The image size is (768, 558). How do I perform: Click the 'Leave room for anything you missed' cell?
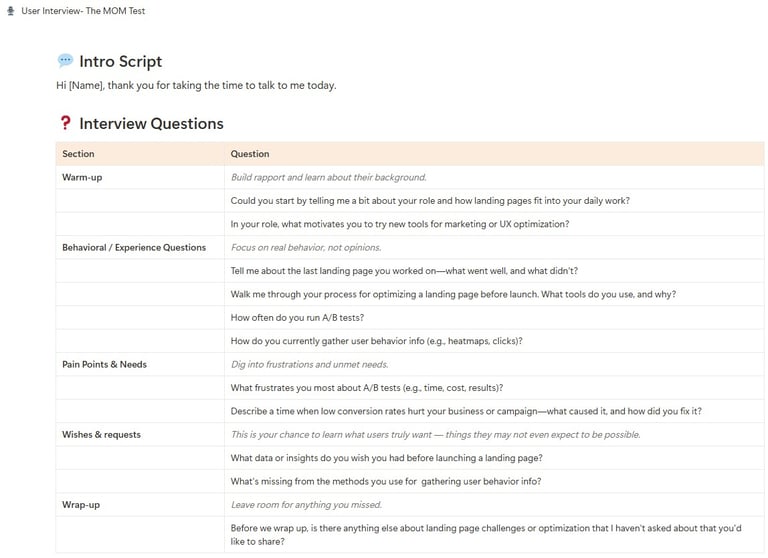[x=494, y=505]
